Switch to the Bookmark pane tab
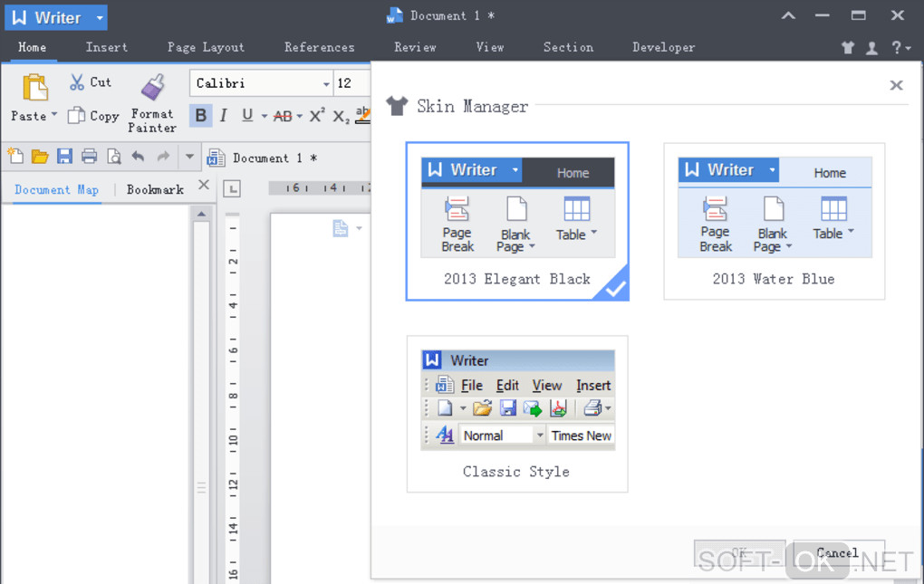This screenshot has width=924, height=584. point(155,189)
